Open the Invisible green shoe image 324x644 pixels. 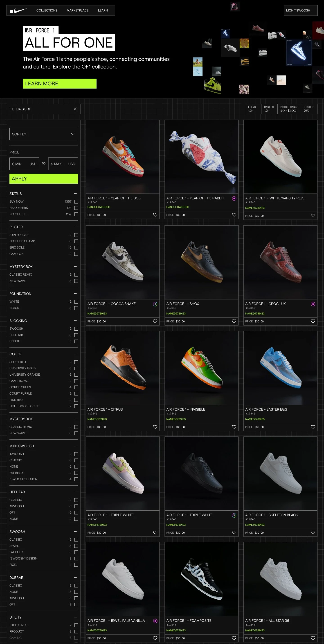coord(201,368)
